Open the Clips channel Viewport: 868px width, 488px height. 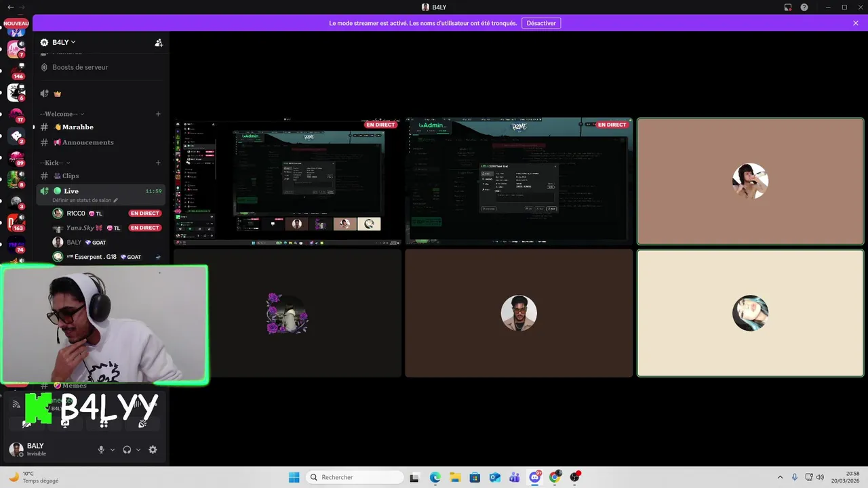[x=71, y=176]
